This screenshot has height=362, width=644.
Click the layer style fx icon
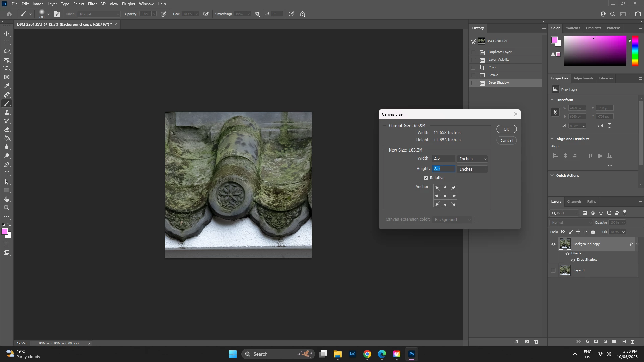tap(588, 342)
